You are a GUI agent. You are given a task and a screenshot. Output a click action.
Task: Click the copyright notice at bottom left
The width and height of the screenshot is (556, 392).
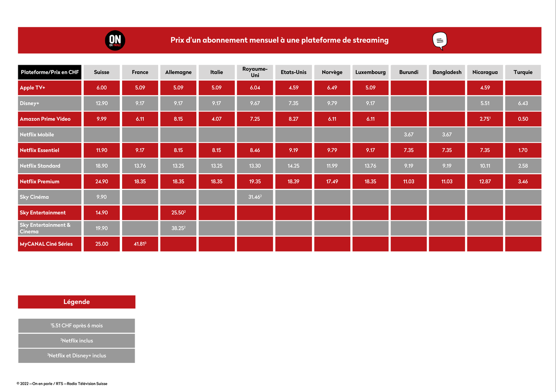point(62,384)
